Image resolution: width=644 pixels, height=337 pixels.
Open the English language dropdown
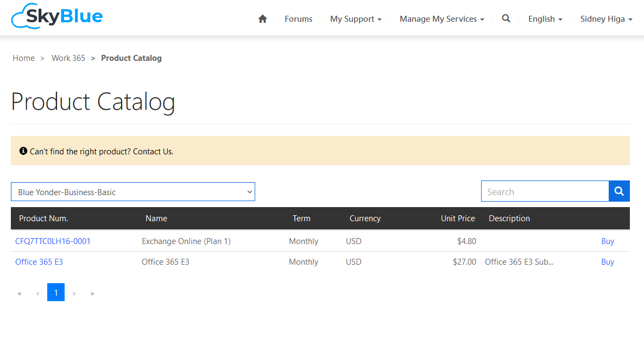545,19
